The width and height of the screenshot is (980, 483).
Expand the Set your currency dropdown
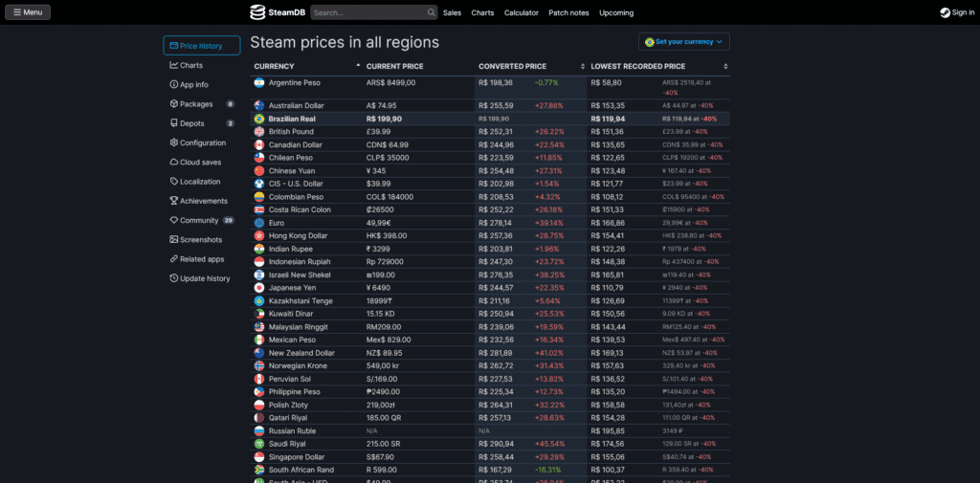point(683,42)
